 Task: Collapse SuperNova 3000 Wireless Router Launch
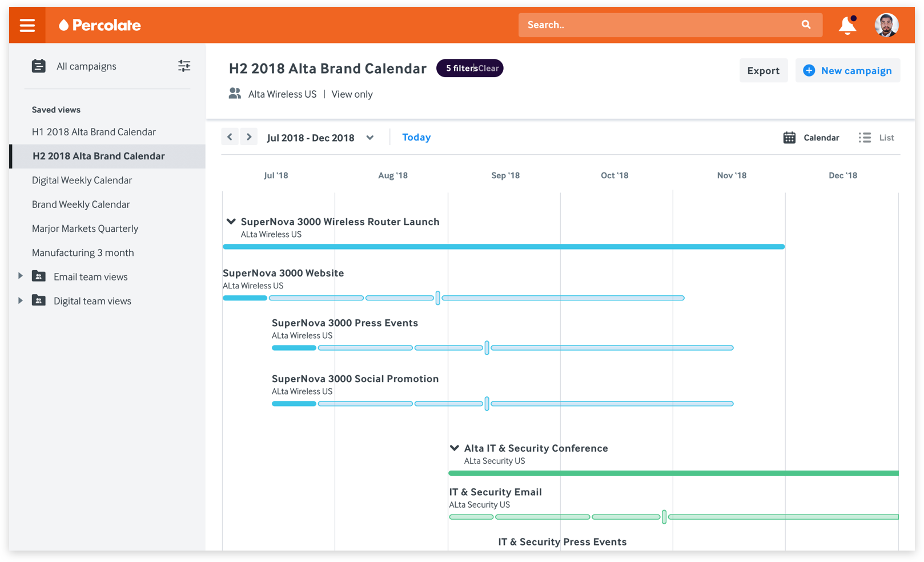(x=231, y=222)
